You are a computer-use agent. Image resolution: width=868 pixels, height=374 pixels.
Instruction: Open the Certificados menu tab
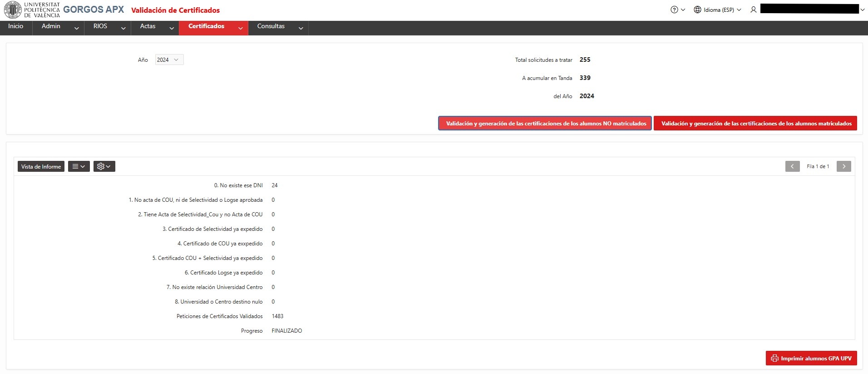point(207,26)
